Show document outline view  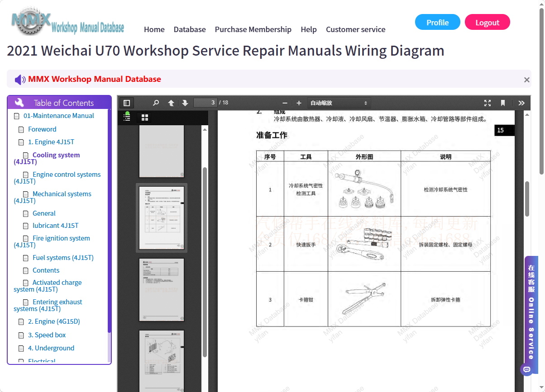pos(127,118)
